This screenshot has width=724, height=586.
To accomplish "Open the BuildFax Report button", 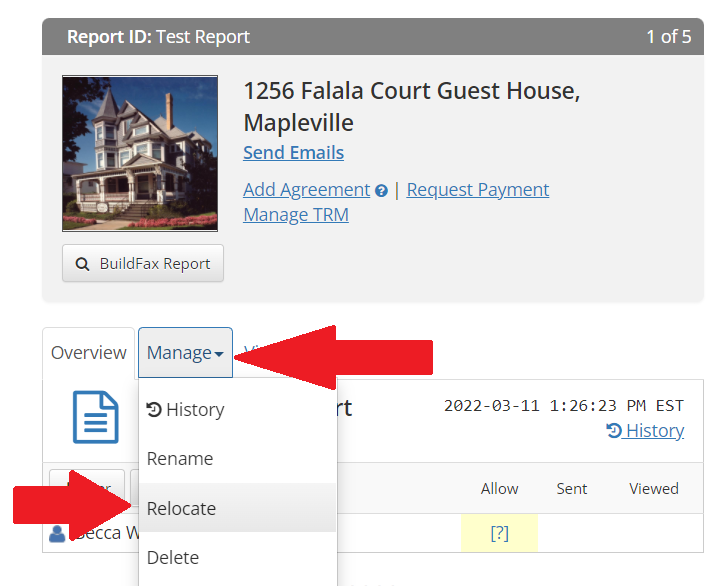I will coord(143,264).
